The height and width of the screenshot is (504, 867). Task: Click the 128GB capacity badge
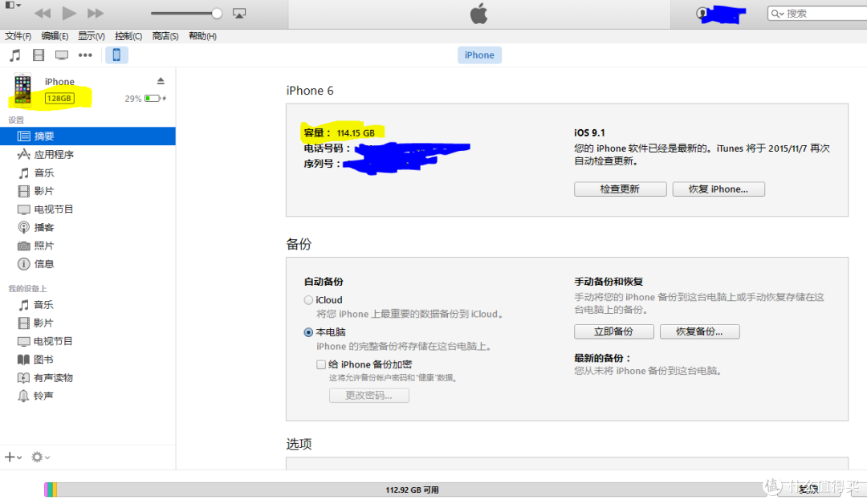pos(59,99)
